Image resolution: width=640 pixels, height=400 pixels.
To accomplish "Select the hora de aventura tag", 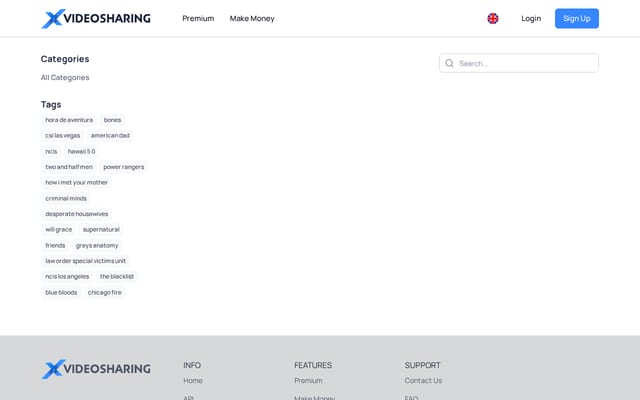I will [69, 120].
